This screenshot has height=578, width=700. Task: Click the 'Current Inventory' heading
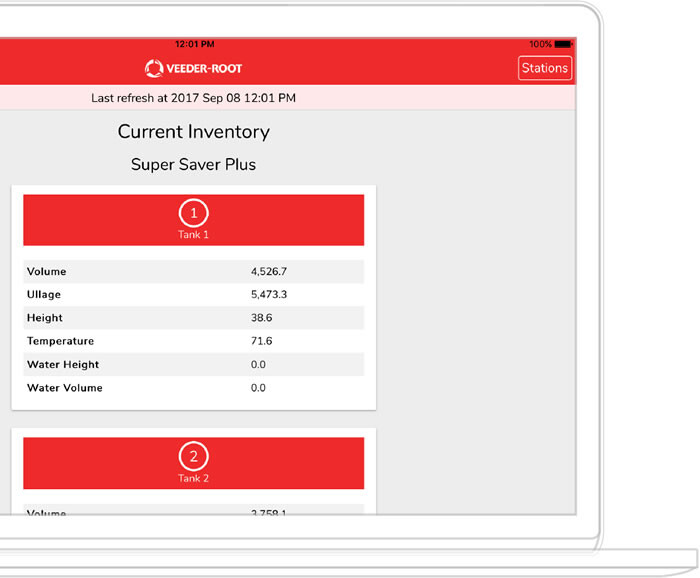194,132
